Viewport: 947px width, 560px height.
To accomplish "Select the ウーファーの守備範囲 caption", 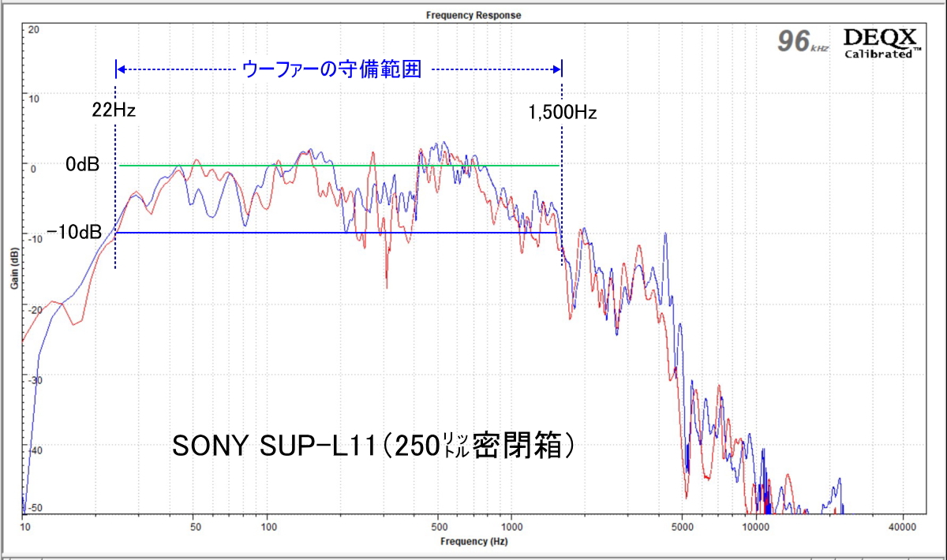I will (331, 69).
